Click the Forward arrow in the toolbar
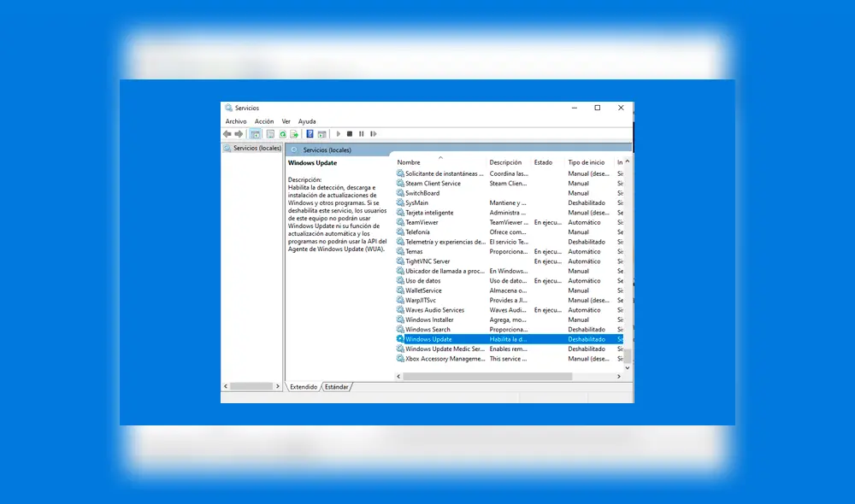Viewport: 855px width, 504px height. [239, 134]
